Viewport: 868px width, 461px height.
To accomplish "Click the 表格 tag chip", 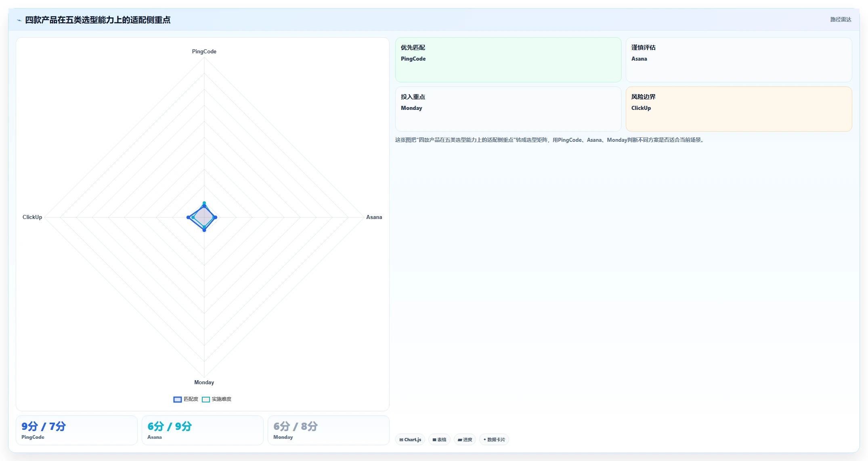I will tap(439, 440).
